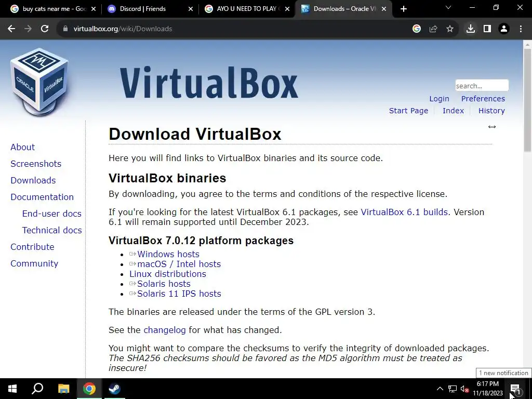This screenshot has height=399, width=532.
Task: Open the Chrome three-dot menu
Action: (521, 29)
